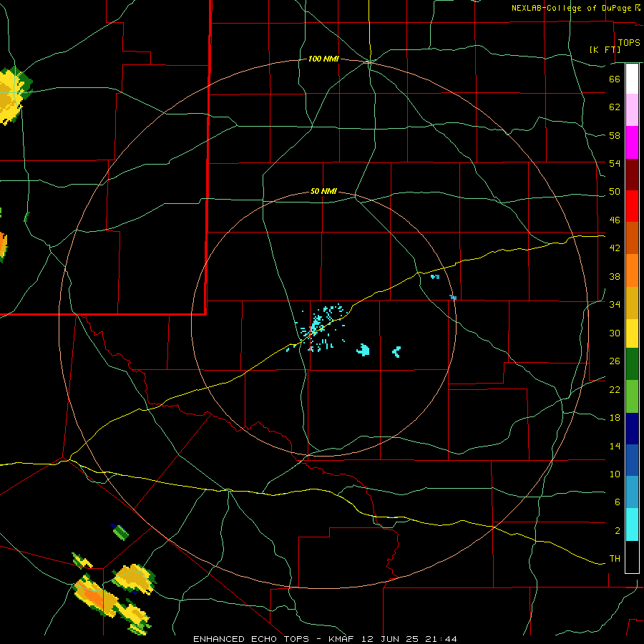Click the legend value 46

615,220
